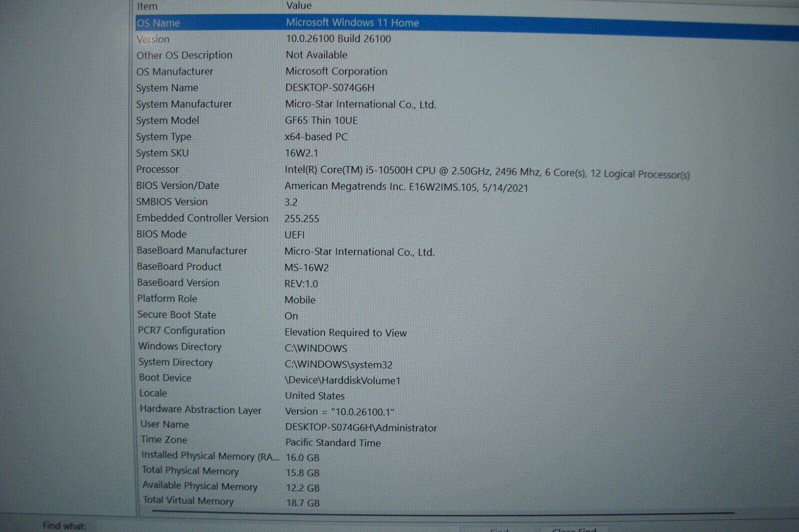Click the value 16.0 GB
The image size is (799, 532).
pos(303,457)
